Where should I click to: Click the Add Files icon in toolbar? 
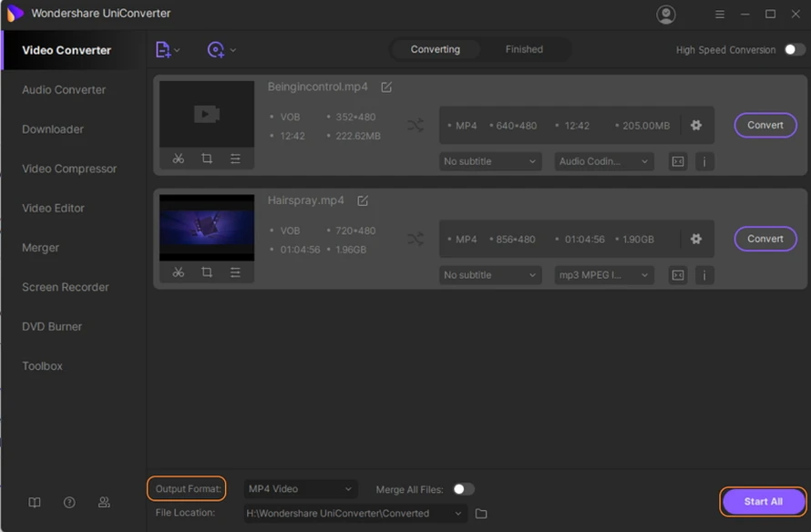coord(163,50)
